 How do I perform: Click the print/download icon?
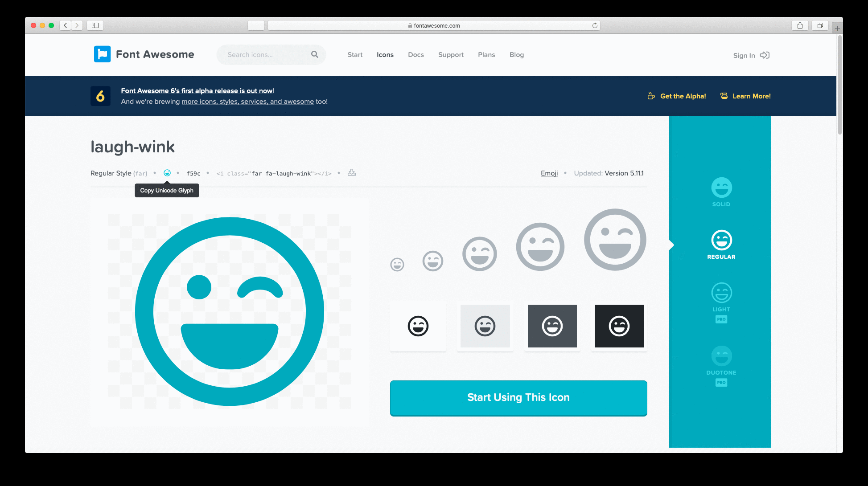tap(352, 173)
